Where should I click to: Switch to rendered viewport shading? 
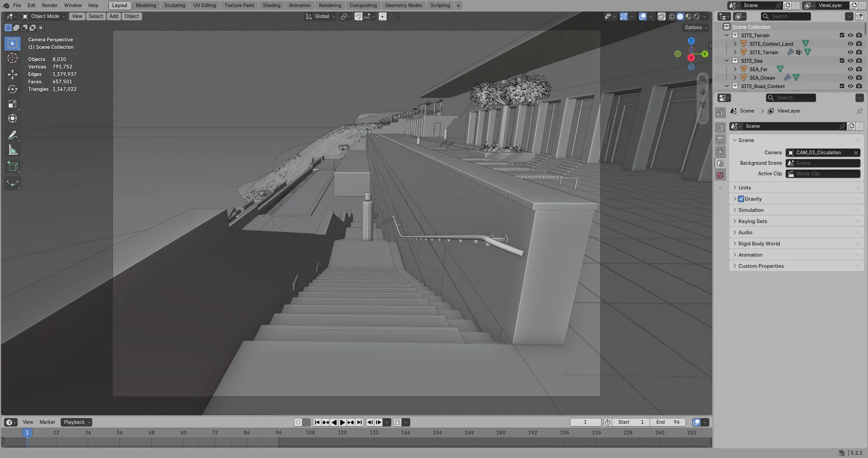696,17
